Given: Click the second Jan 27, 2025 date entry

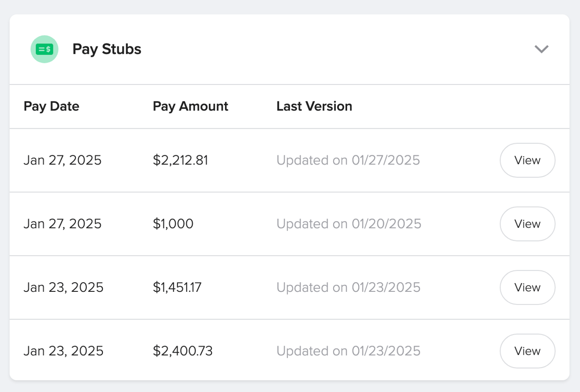Looking at the screenshot, I should [62, 224].
